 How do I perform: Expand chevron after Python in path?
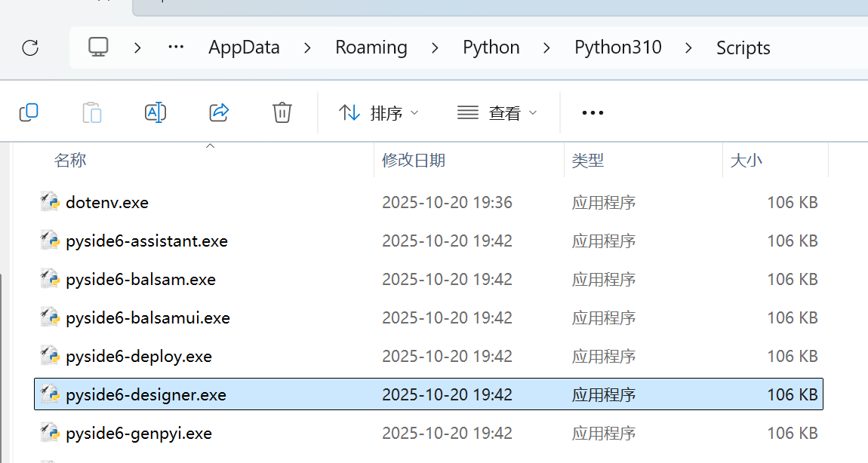pos(547,48)
